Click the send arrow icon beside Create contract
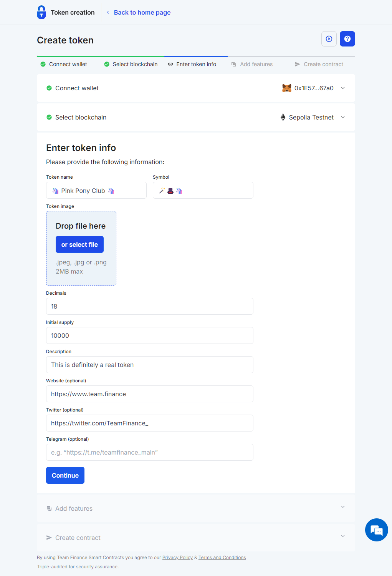This screenshot has height=576, width=392. tap(296, 64)
